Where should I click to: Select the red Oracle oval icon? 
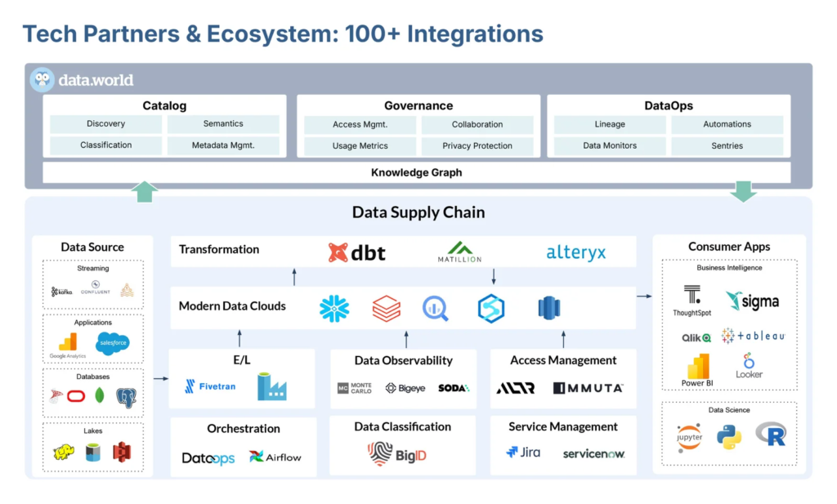pos(76,396)
